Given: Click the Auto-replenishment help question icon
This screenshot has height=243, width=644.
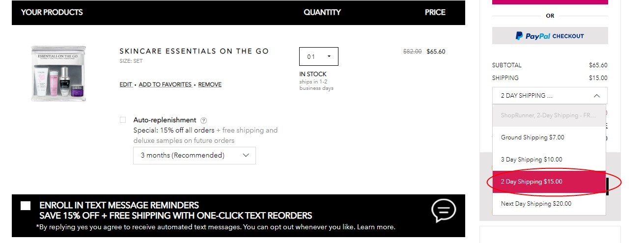Looking at the screenshot, I should (204, 120).
